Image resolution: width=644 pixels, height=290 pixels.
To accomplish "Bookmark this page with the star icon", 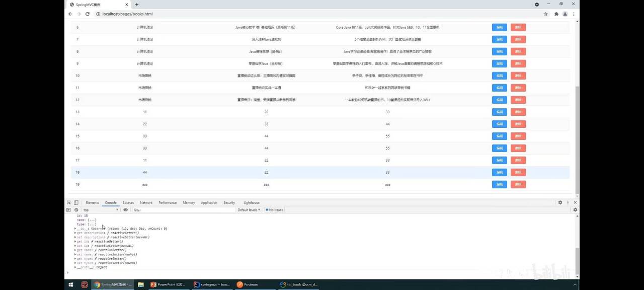I will pos(546,14).
